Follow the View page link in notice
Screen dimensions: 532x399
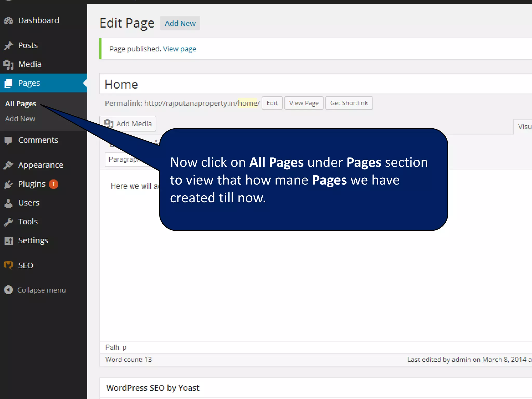click(x=179, y=49)
